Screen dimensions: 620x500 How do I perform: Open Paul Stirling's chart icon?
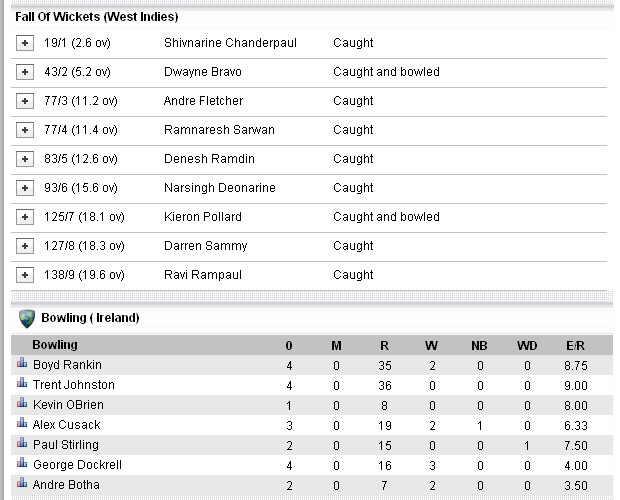tap(22, 443)
